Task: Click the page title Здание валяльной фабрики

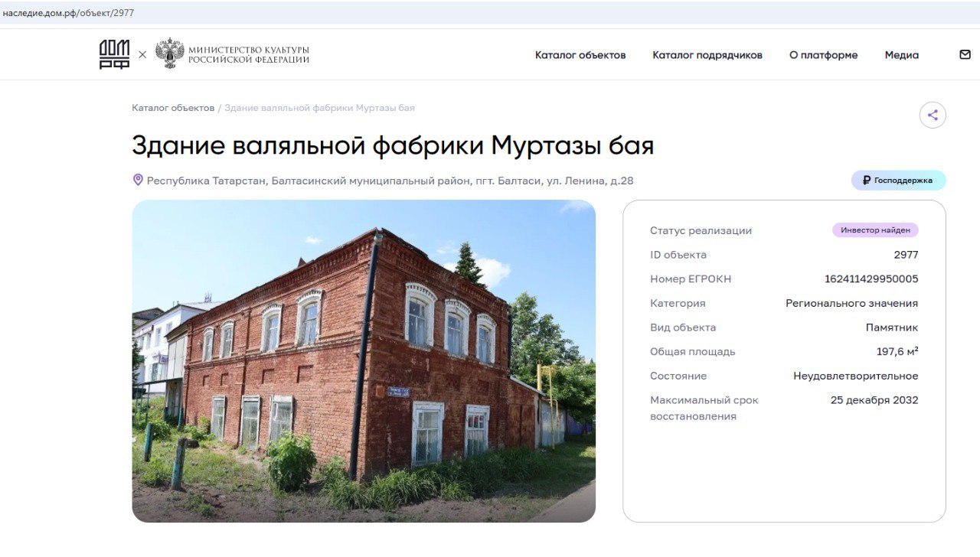Action: pyautogui.click(x=393, y=145)
